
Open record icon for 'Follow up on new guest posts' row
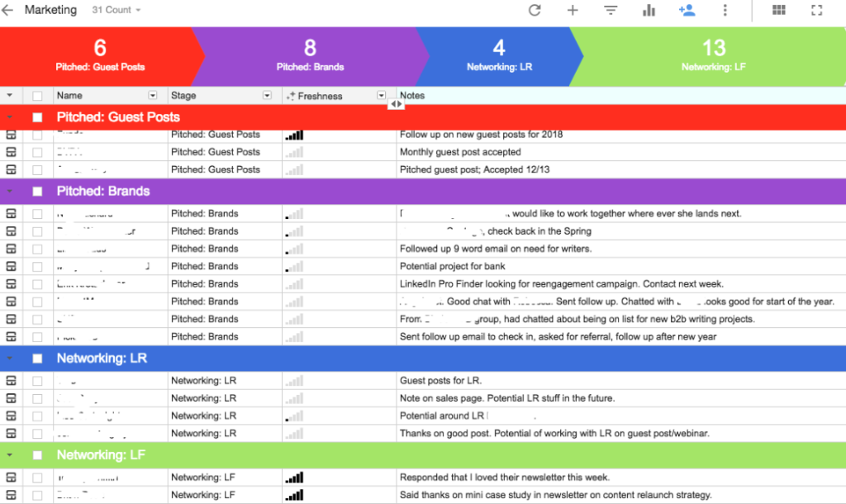tap(11, 135)
